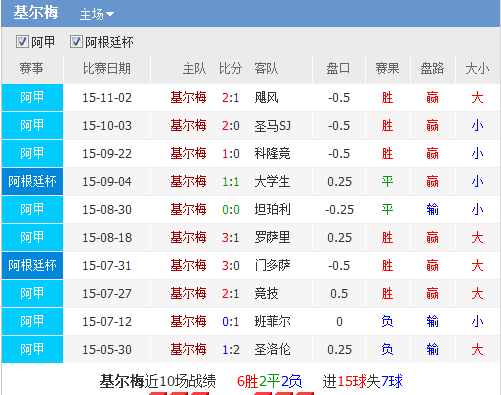Click the 3:0 score against 门多萨
This screenshot has height=395, width=501.
(x=231, y=266)
